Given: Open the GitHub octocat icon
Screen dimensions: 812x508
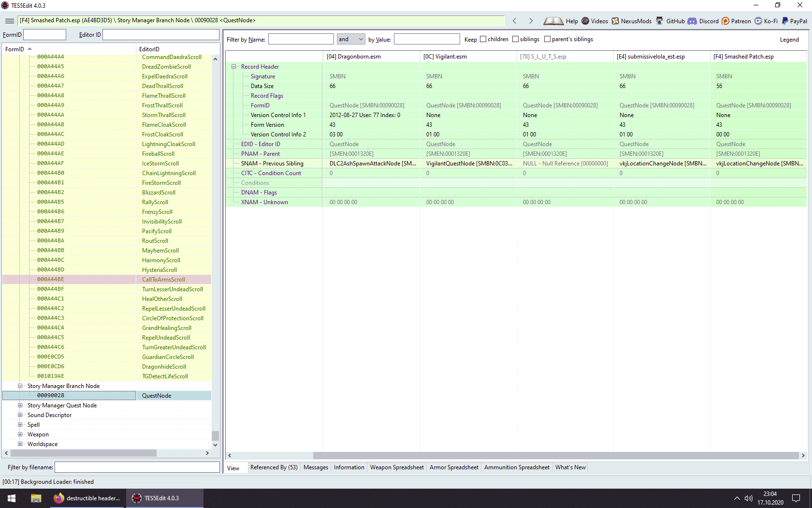Looking at the screenshot, I should (x=659, y=21).
